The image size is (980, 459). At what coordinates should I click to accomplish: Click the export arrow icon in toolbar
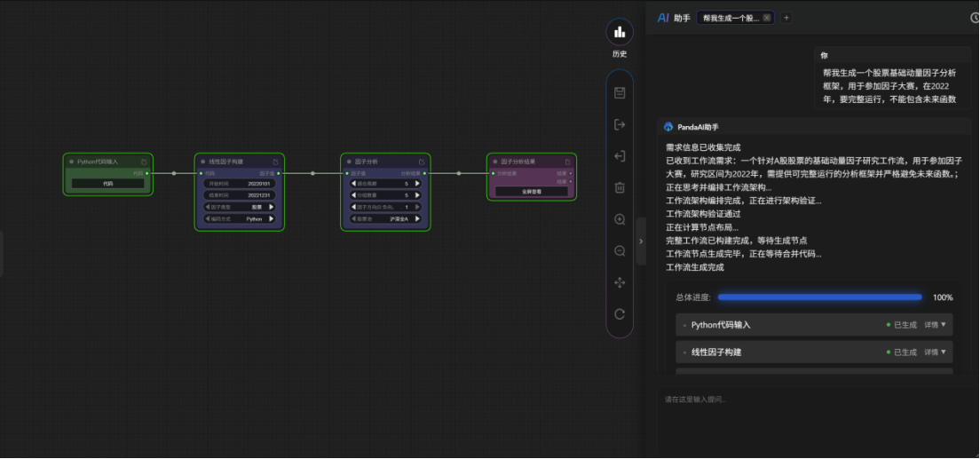[620, 125]
